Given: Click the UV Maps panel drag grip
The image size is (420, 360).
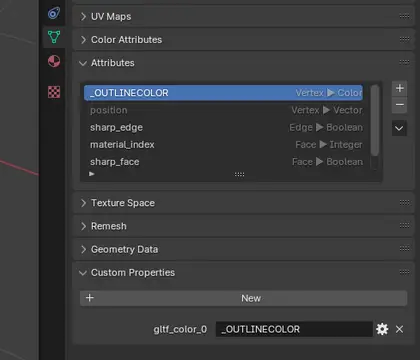Looking at the screenshot, I should [x=404, y=16].
